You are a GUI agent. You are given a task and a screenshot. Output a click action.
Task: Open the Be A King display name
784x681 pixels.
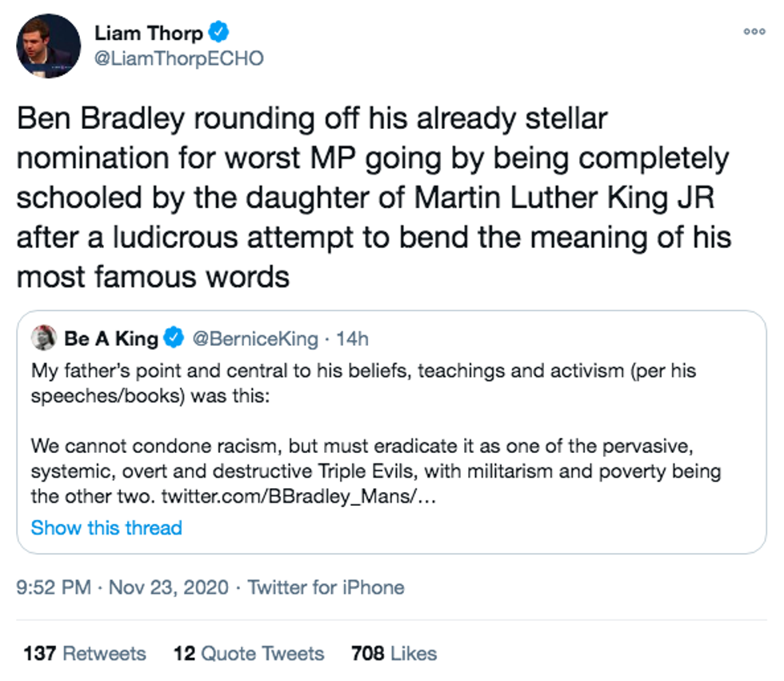point(111,338)
